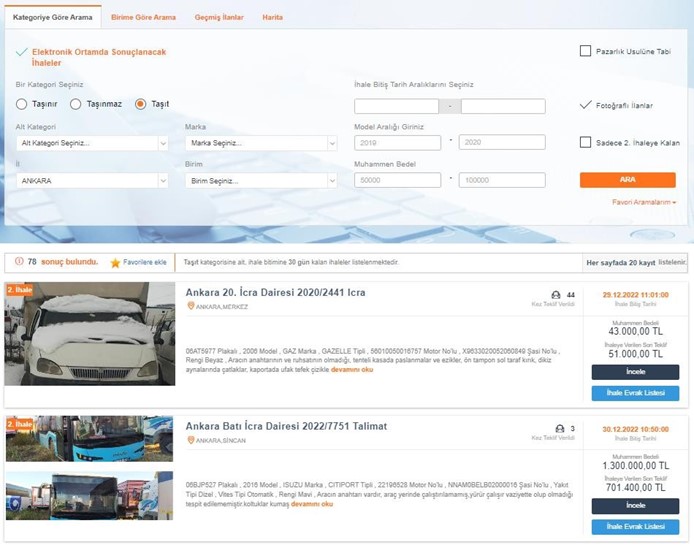Viewport: 694px width, 545px height.
Task: Select the Taşınmaz radio button
Action: 76,104
